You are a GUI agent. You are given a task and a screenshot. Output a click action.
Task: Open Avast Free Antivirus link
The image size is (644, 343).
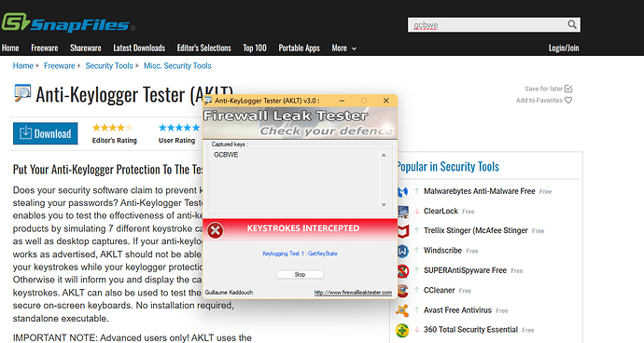pos(457,310)
